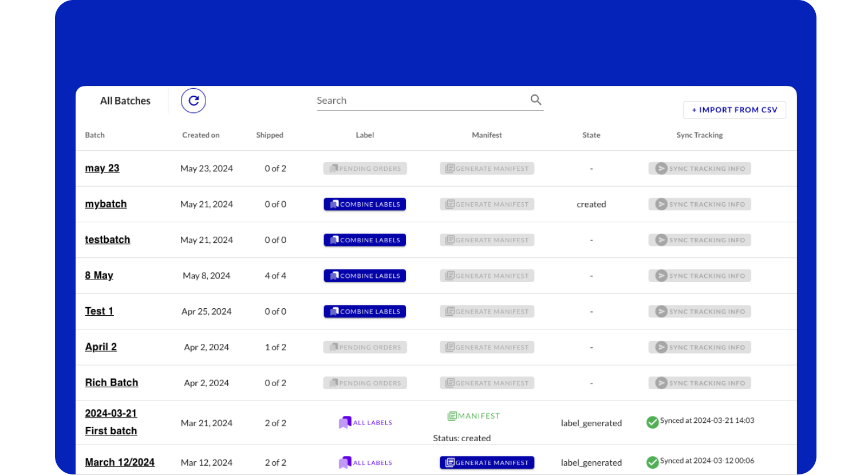Focus the Search input field
The image size is (868, 475).
pyautogui.click(x=421, y=101)
